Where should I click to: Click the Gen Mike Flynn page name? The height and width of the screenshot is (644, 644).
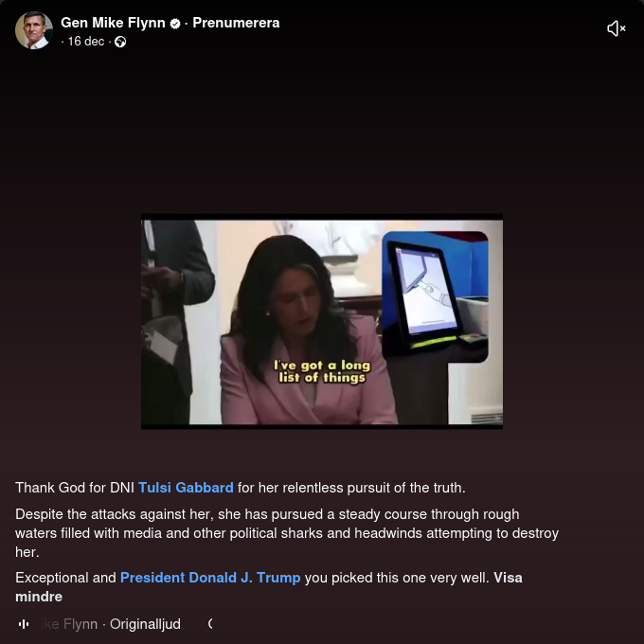[x=113, y=23]
